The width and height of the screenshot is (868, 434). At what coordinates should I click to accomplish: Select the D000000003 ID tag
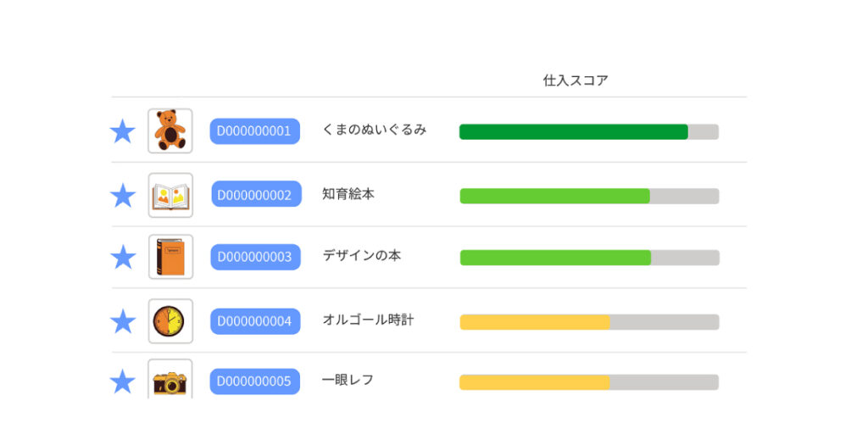255,257
